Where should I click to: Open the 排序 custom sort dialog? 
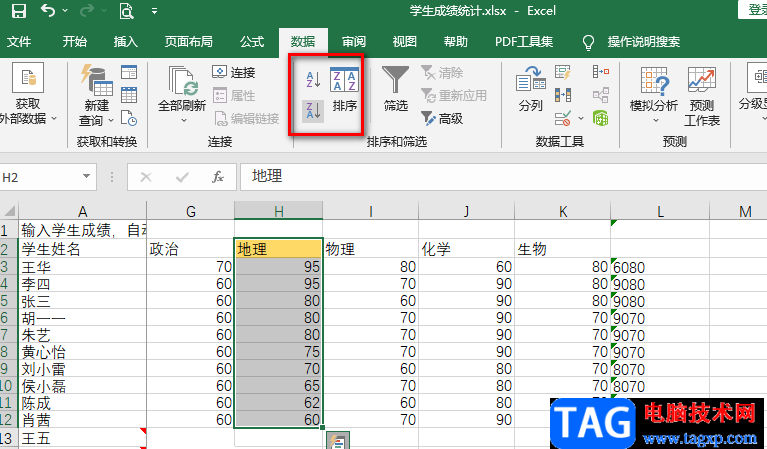345,90
